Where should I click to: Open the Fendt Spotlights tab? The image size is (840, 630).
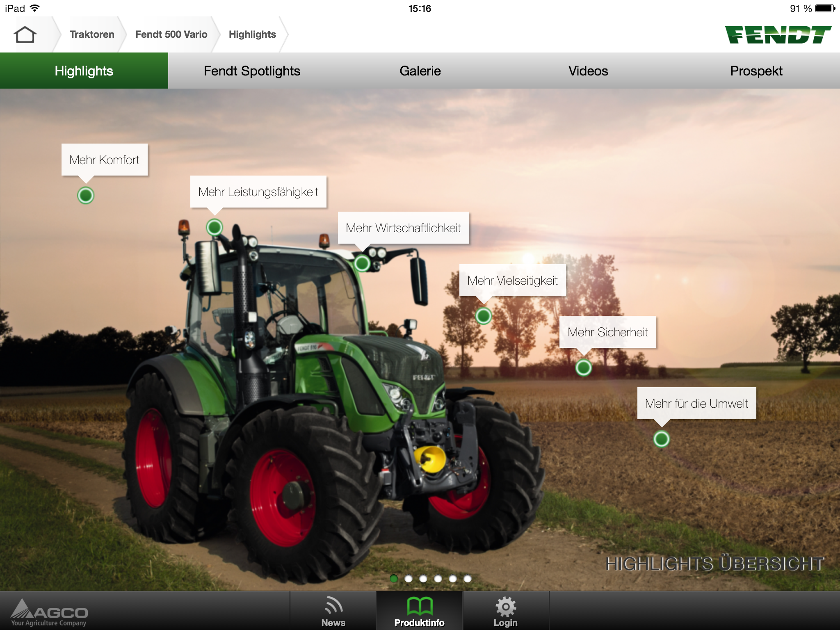[252, 71]
